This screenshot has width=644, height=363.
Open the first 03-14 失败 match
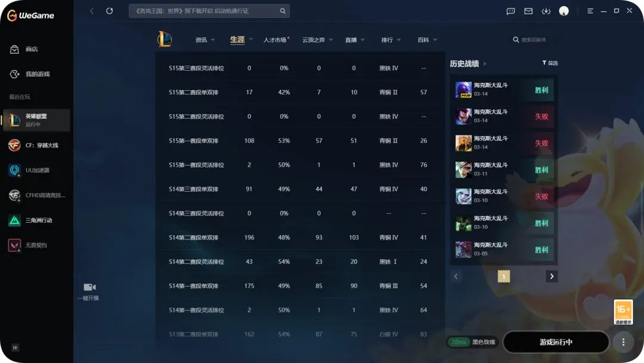[x=504, y=116]
